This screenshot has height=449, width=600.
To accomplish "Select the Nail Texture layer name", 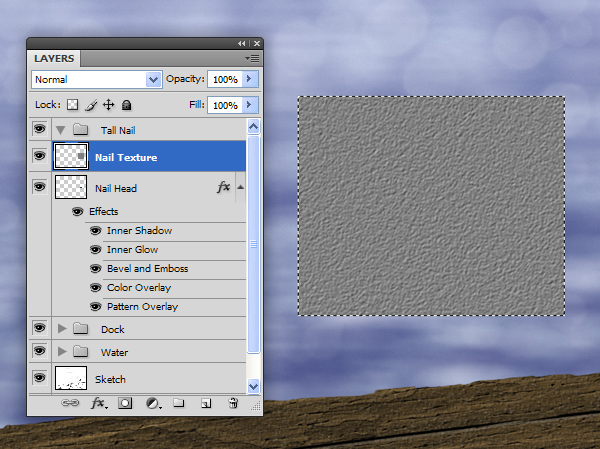I will pos(126,157).
